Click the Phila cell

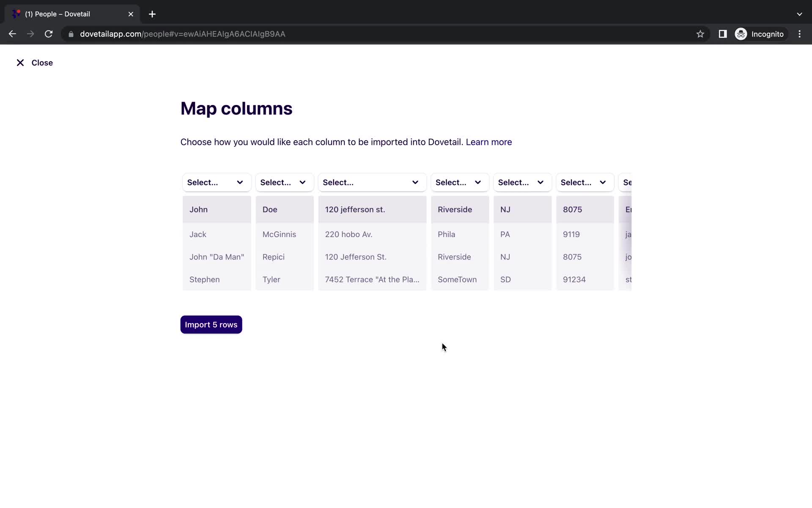click(x=460, y=235)
